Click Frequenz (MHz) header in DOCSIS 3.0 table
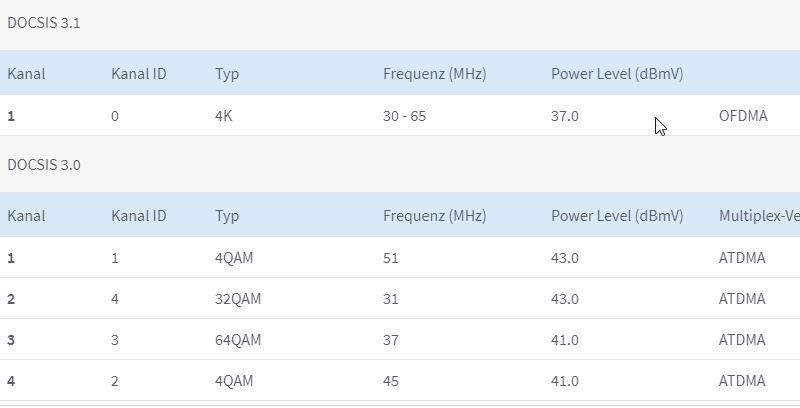Viewport: 800px width, 408px height. [x=434, y=215]
